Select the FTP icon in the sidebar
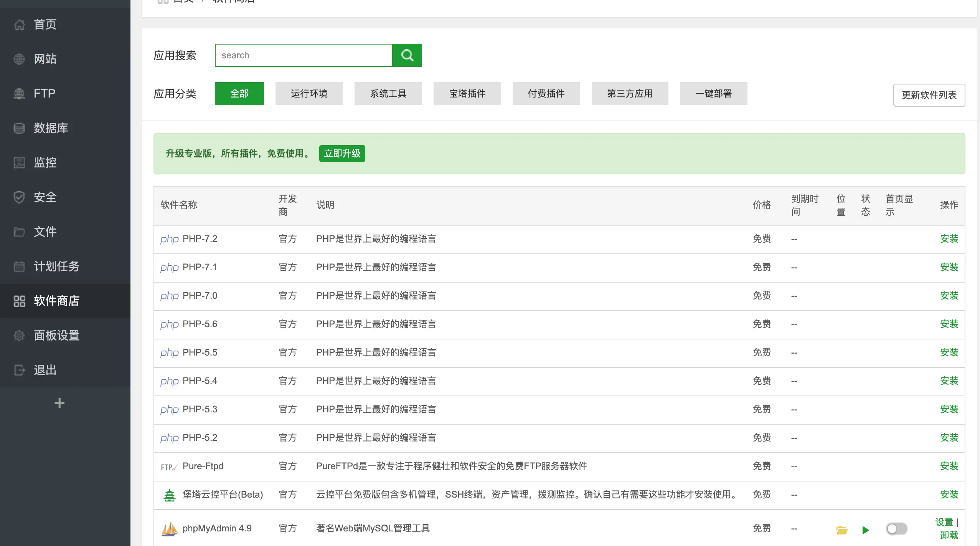980x546 pixels. coord(20,93)
